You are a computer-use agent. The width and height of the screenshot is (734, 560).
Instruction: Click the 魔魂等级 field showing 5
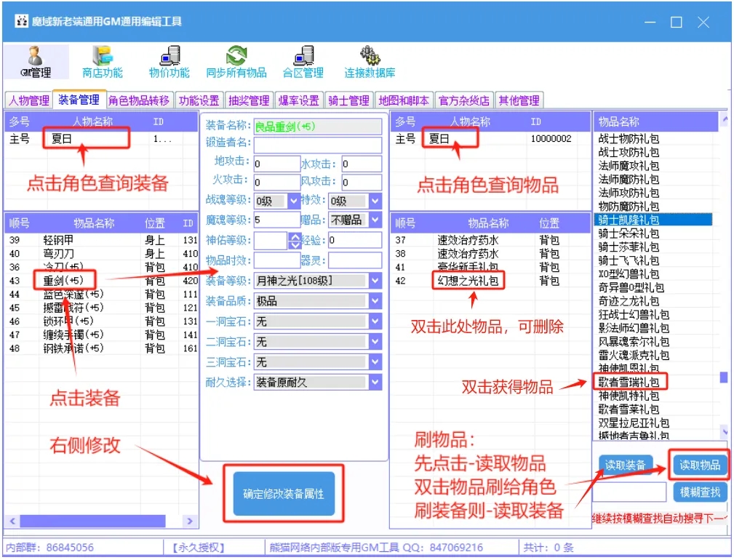pos(276,220)
